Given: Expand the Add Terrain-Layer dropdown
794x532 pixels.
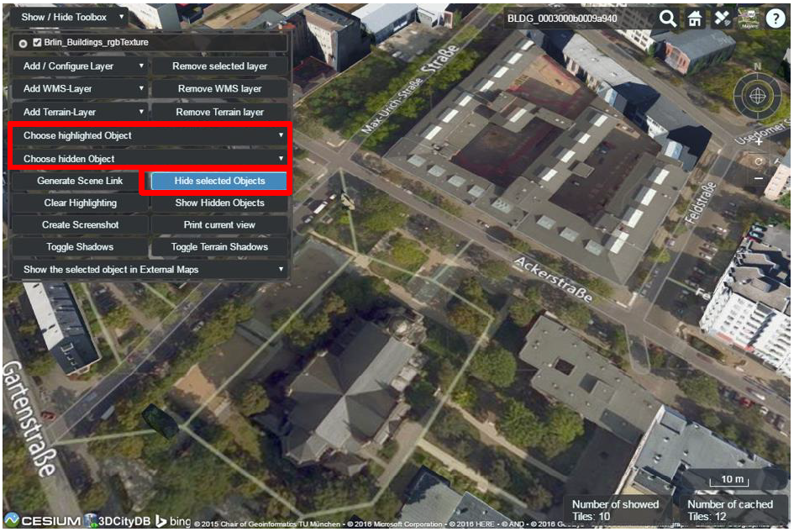Looking at the screenshot, I should point(80,113).
